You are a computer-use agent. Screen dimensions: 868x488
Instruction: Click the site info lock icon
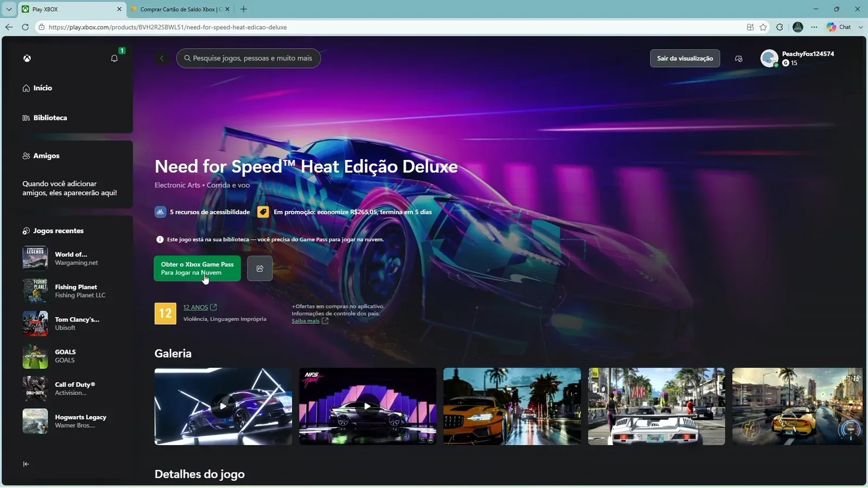(x=41, y=27)
